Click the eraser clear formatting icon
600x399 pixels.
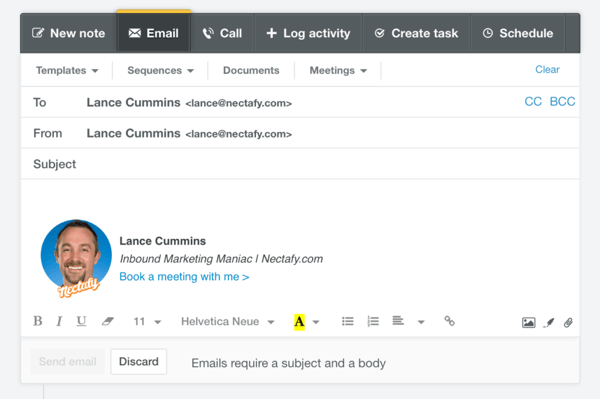[108, 321]
